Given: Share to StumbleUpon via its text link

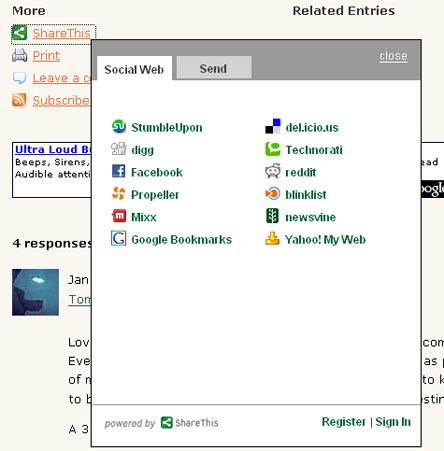Looking at the screenshot, I should click(167, 127).
